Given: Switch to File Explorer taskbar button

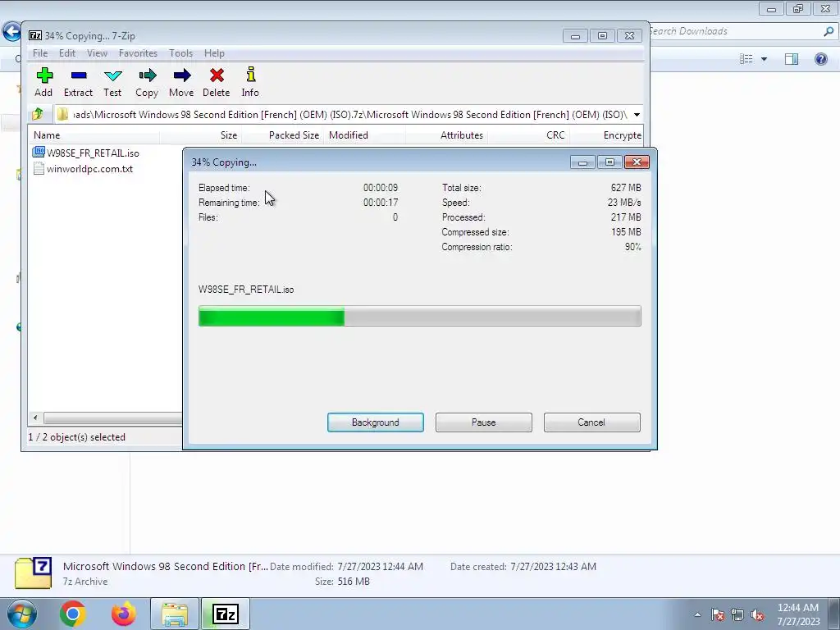Looking at the screenshot, I should [175, 614].
